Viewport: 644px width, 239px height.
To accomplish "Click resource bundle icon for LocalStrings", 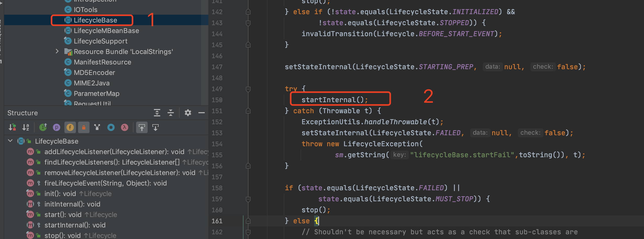I will [x=68, y=52].
